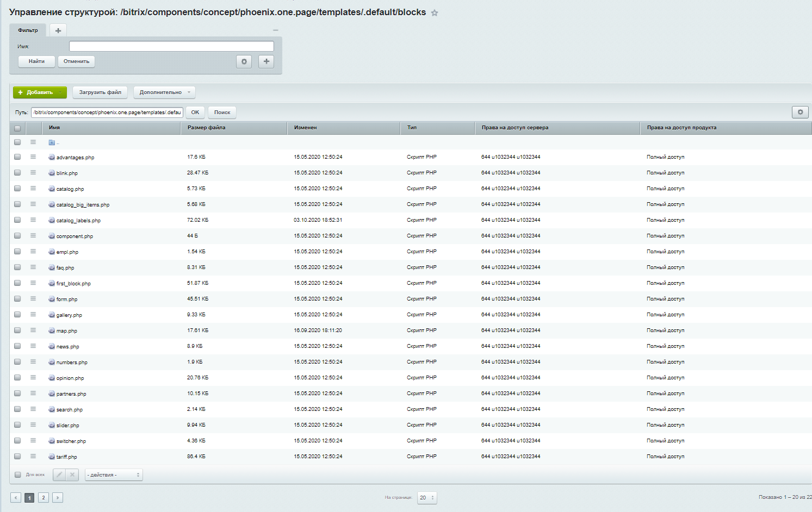Open row menu for advantages.php
The width and height of the screenshot is (812, 512).
[33, 157]
